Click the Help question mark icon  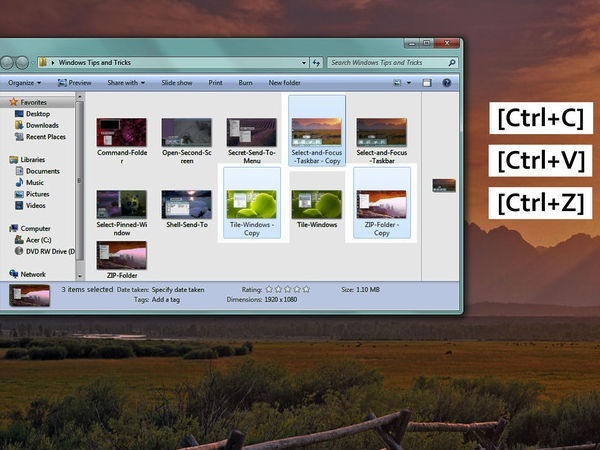447,82
